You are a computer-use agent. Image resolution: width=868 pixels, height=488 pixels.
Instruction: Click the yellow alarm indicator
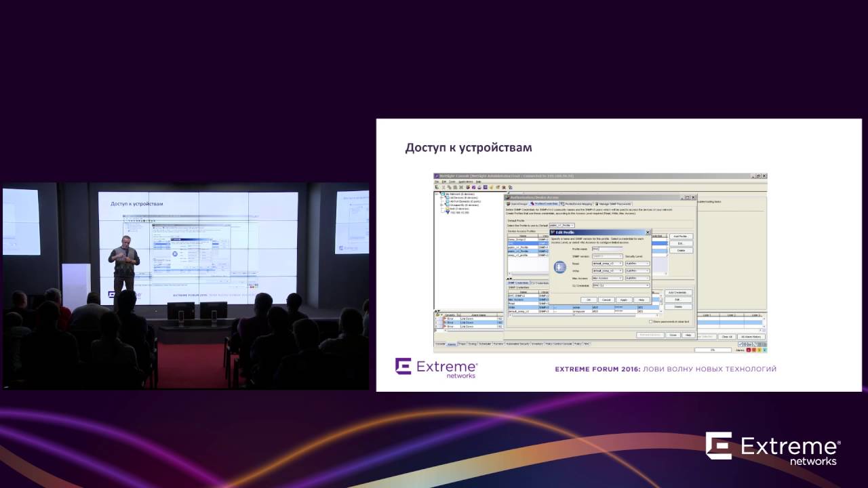pyautogui.click(x=759, y=350)
